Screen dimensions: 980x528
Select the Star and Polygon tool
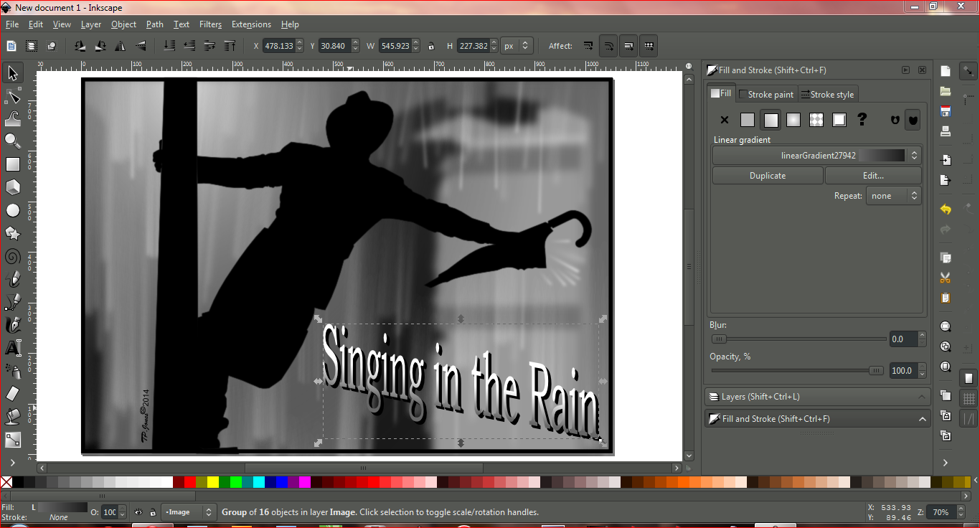[x=13, y=233]
